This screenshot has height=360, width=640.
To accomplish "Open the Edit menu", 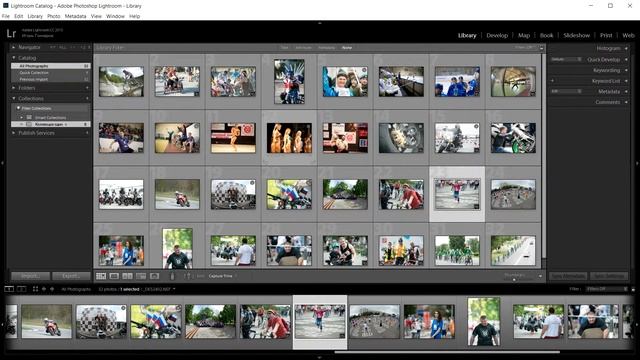I will tap(19, 16).
